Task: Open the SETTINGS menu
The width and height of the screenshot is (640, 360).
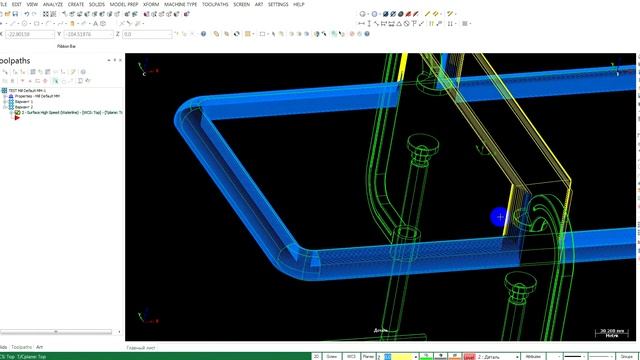Action: 278,4
